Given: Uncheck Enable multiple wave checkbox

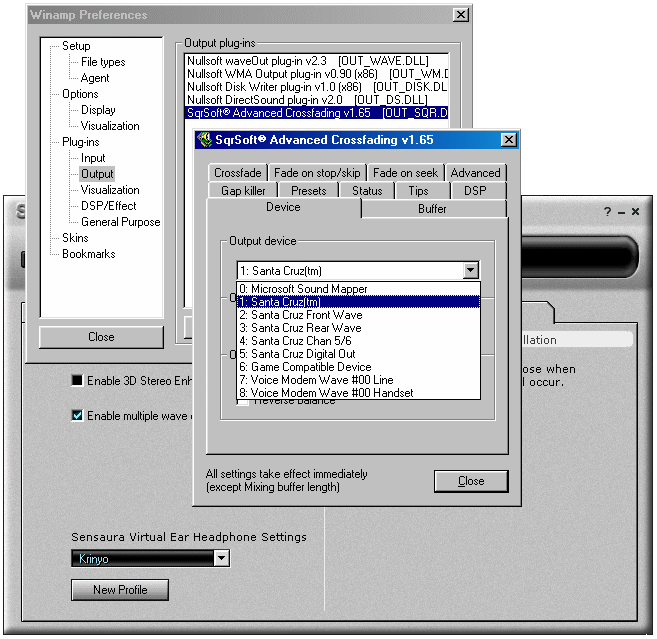Looking at the screenshot, I should [x=77, y=415].
